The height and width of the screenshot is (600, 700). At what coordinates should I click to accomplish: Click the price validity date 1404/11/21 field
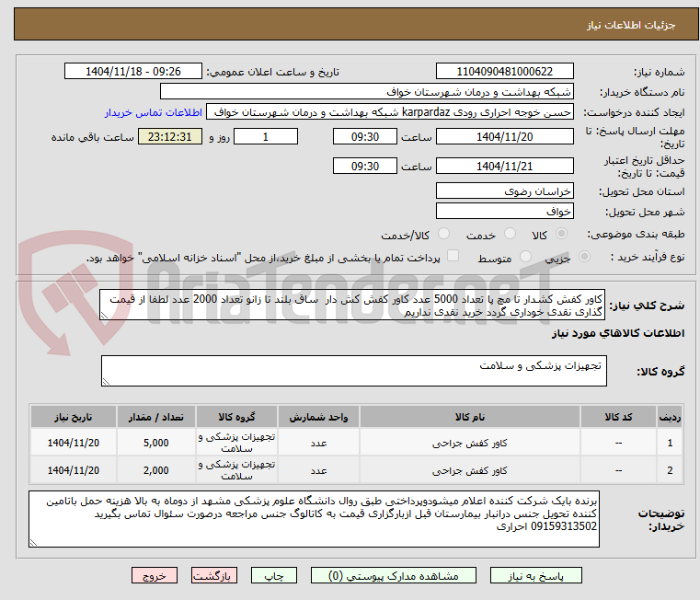pyautogui.click(x=504, y=167)
